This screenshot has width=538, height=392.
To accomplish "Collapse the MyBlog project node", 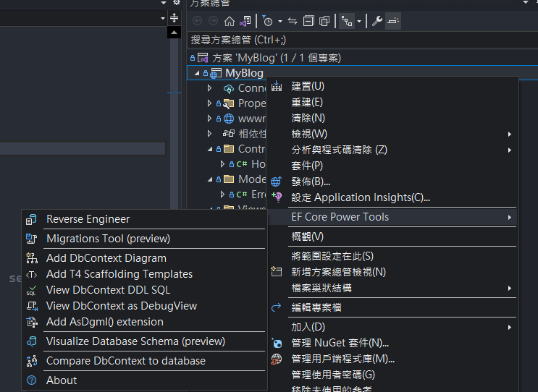I will (x=197, y=73).
